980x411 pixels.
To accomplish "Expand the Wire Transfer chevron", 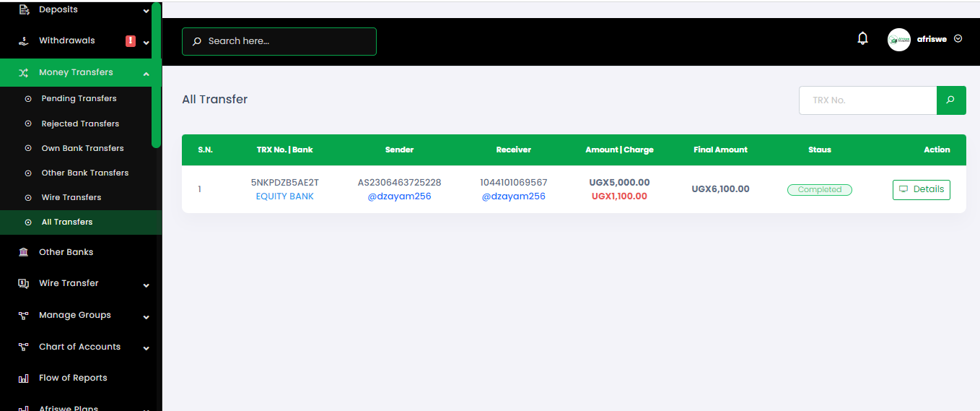I will (146, 285).
